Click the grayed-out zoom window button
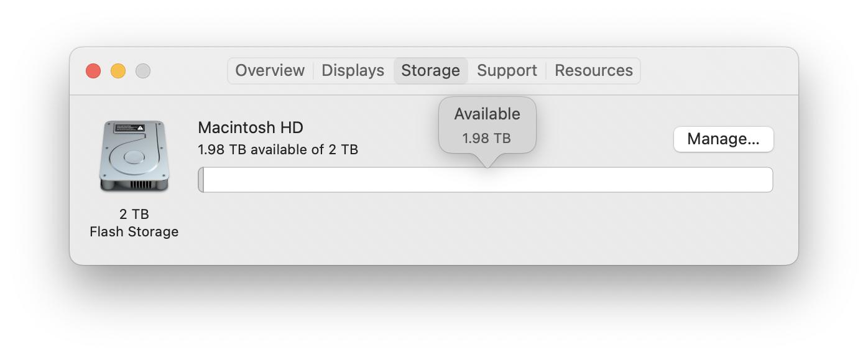The image size is (868, 357). [x=143, y=71]
